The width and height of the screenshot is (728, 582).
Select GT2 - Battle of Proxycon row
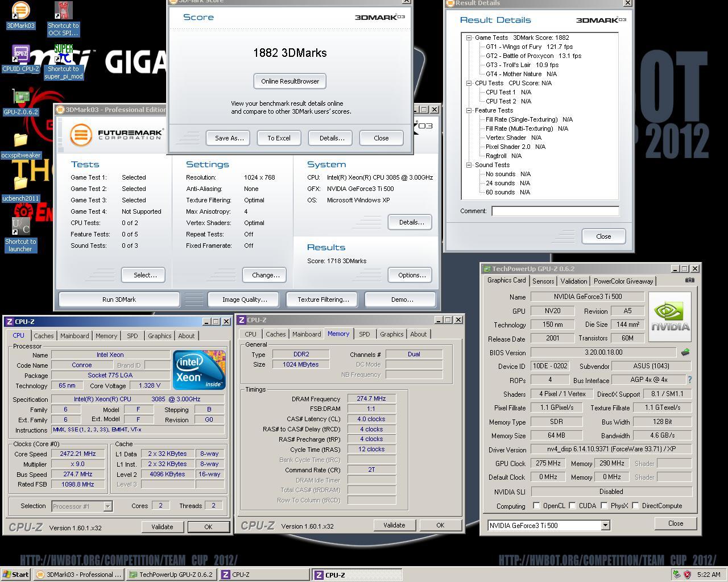click(533, 56)
